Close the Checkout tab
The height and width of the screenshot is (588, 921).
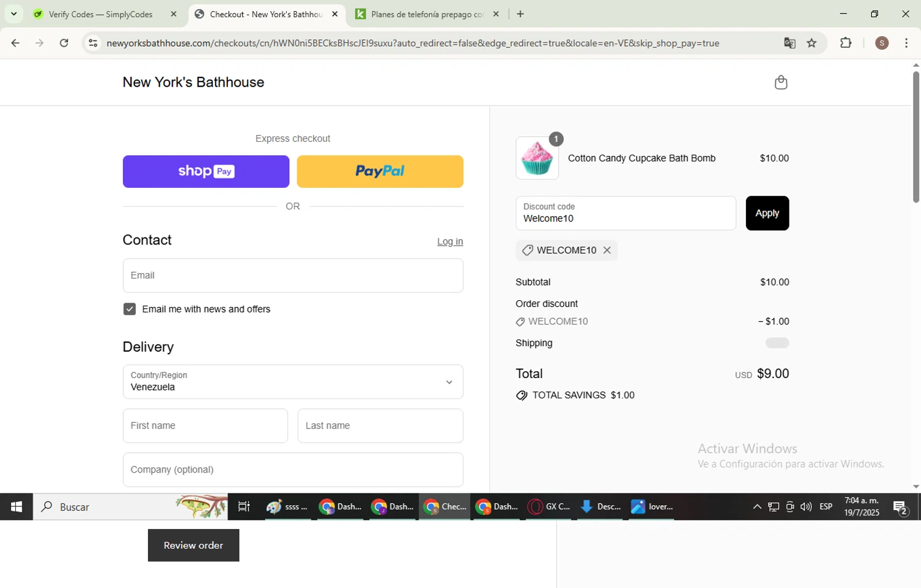[335, 14]
